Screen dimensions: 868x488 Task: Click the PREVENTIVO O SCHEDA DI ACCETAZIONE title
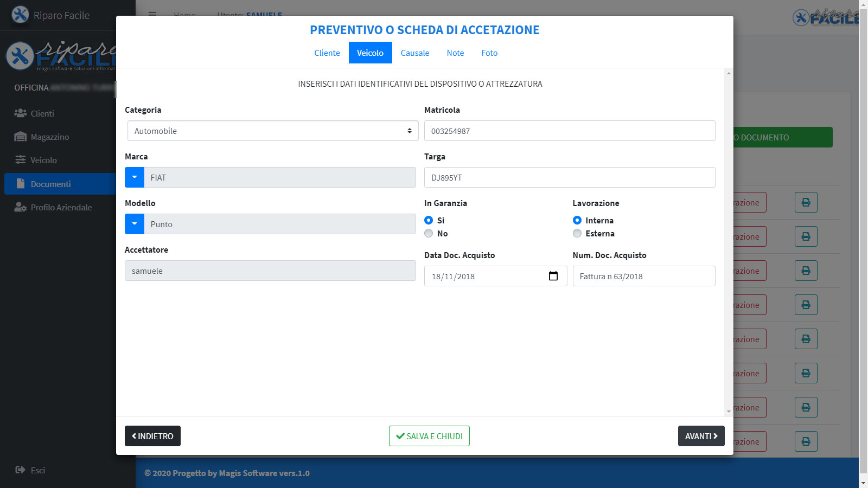click(425, 30)
